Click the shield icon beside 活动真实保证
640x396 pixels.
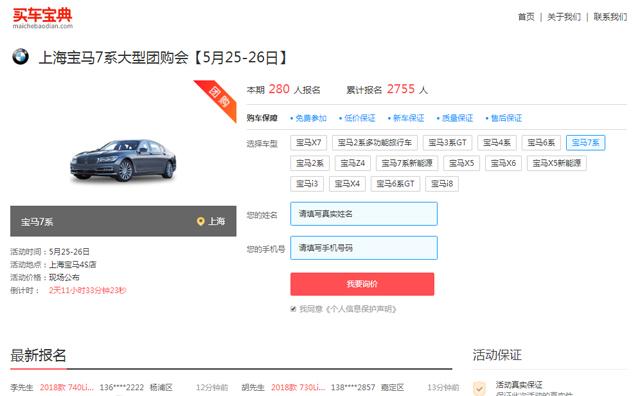479,388
